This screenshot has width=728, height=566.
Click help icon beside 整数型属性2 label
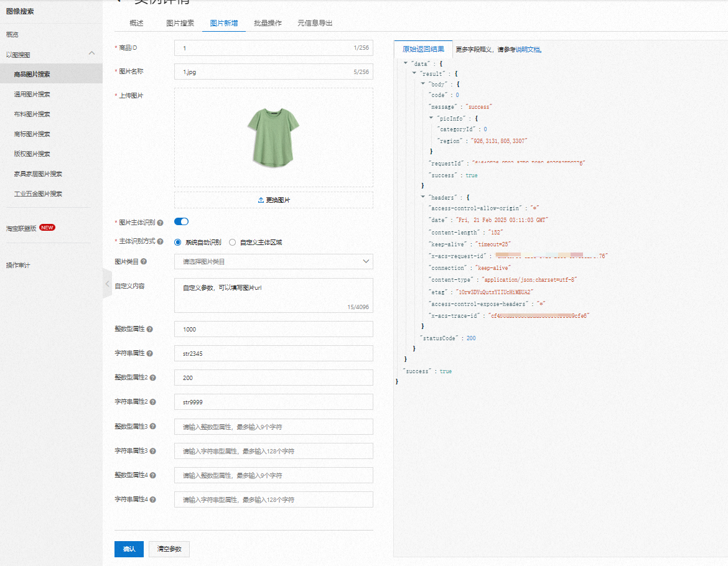click(153, 378)
